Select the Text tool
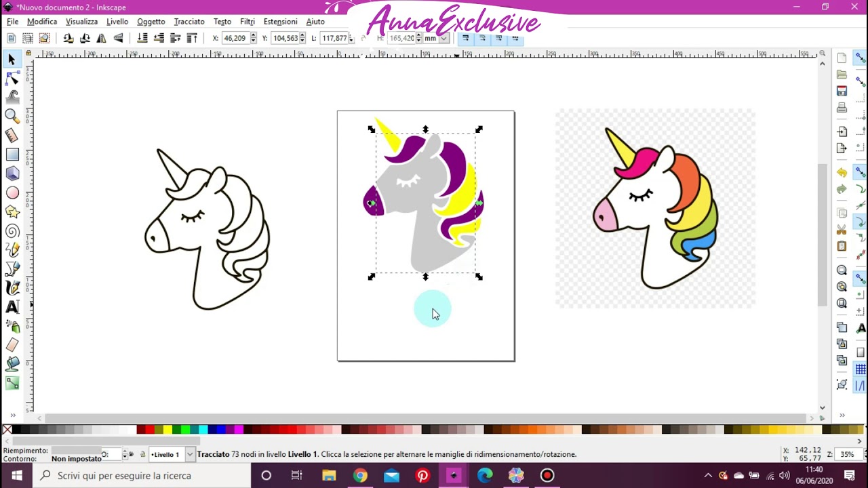868x488 pixels. tap(12, 307)
